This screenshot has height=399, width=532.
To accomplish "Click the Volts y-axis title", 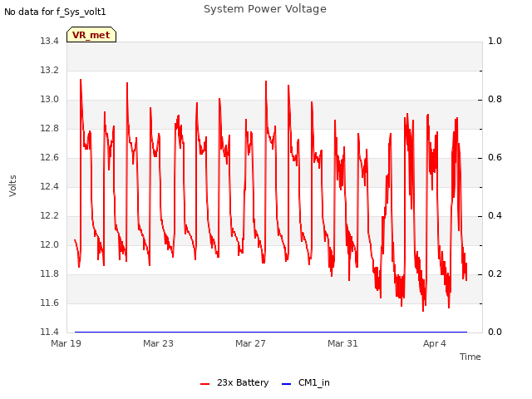I will click(12, 186).
